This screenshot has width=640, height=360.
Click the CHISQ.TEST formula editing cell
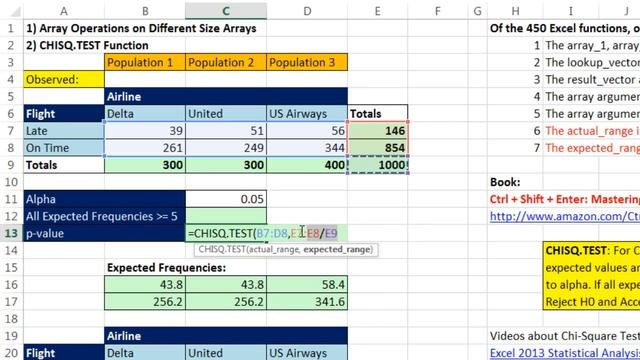(267, 233)
